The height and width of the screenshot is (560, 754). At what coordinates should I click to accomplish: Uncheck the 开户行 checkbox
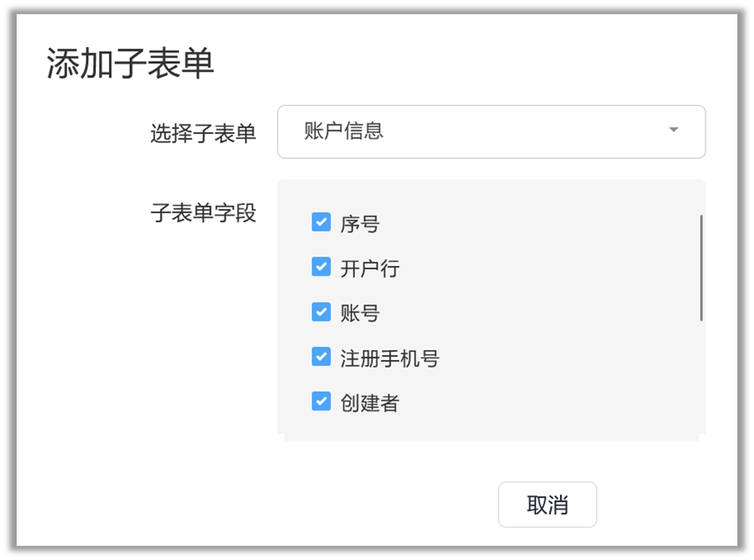tap(321, 267)
